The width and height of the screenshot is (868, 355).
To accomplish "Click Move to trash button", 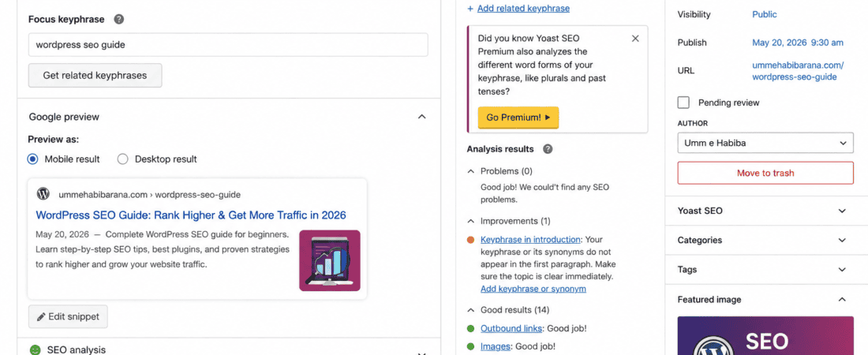I will pyautogui.click(x=765, y=173).
